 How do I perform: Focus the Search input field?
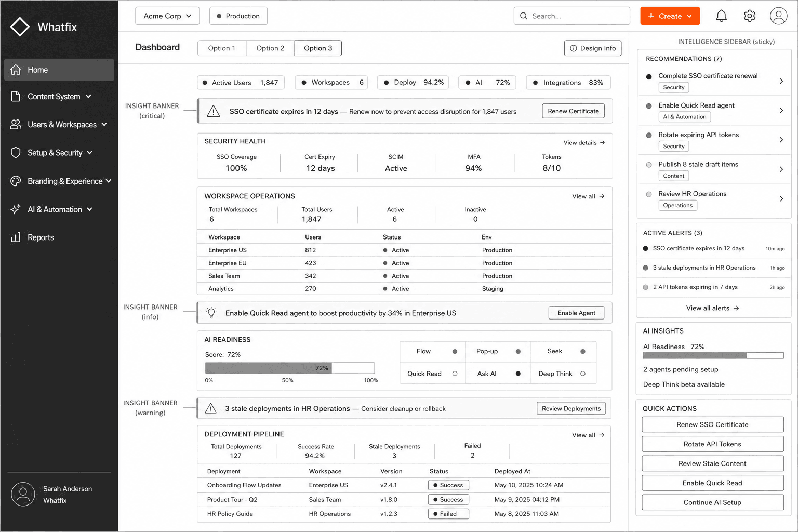(571, 16)
